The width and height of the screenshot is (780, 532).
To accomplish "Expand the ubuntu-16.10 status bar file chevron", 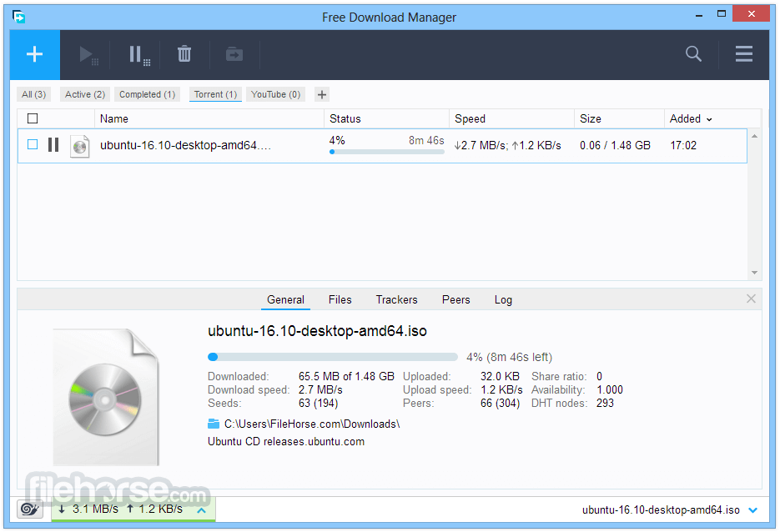I will [x=753, y=510].
